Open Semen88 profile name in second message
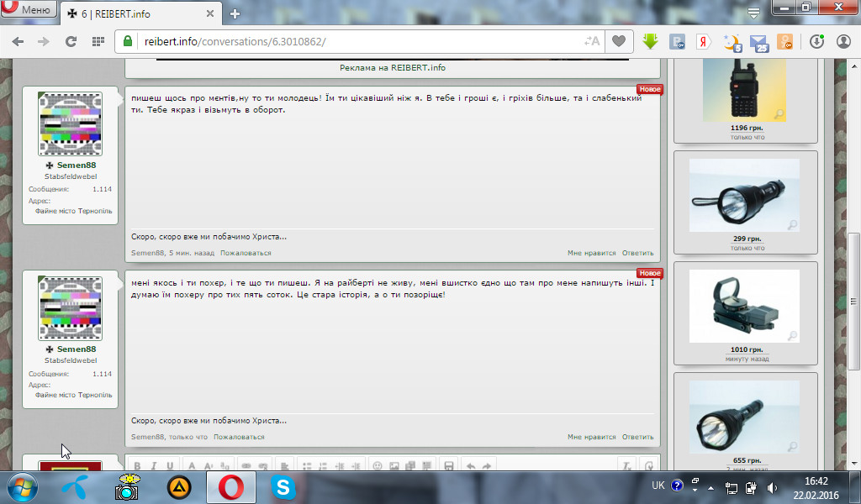Image resolution: width=861 pixels, height=504 pixels. [77, 349]
